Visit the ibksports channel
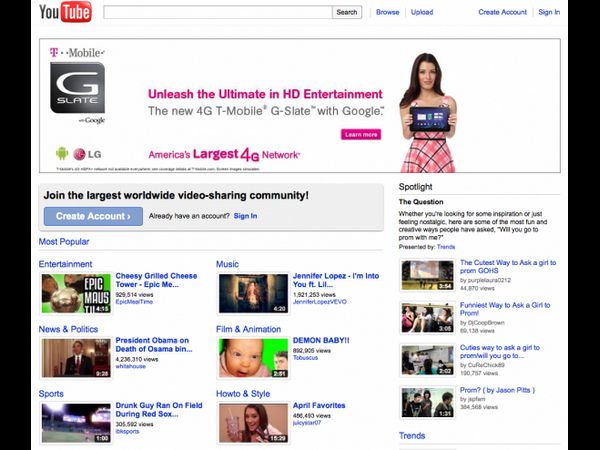 tap(127, 431)
